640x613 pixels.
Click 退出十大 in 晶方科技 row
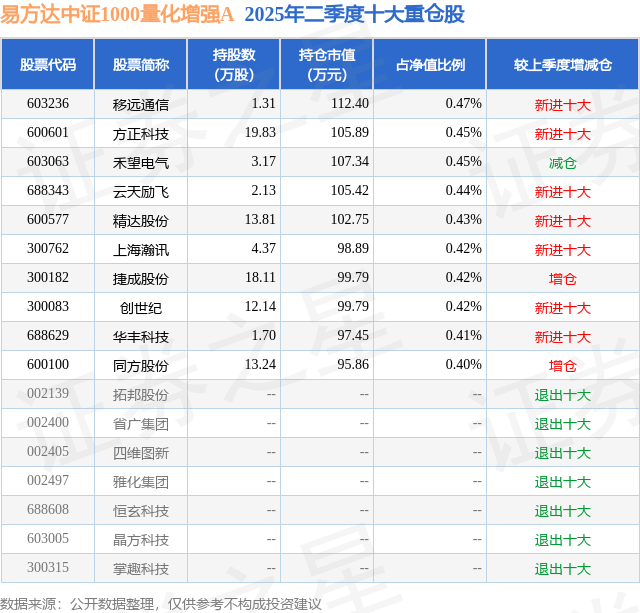562,540
